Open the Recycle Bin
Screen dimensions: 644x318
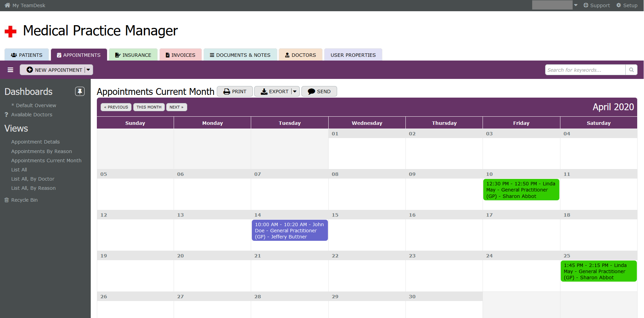pyautogui.click(x=24, y=200)
